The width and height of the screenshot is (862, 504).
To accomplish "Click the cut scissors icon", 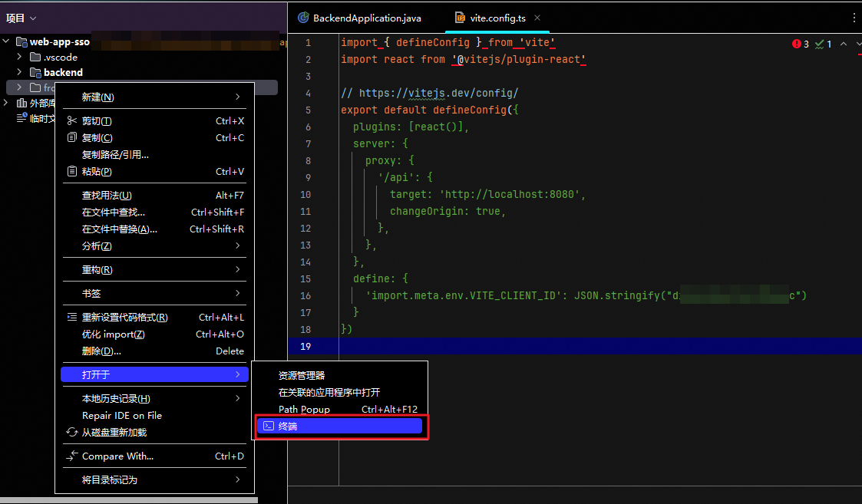I will (72, 121).
